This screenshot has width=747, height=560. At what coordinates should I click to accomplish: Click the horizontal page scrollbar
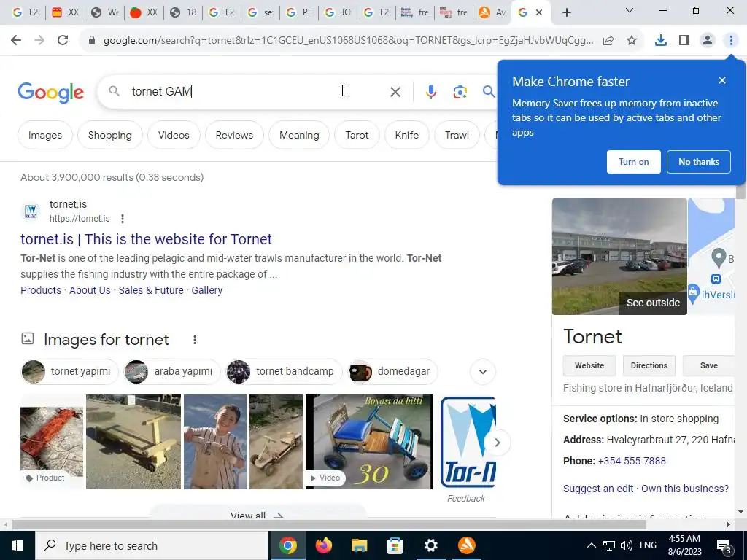click(329, 525)
